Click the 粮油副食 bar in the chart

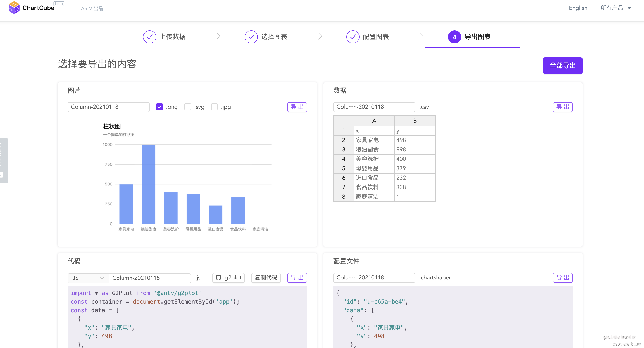click(149, 184)
